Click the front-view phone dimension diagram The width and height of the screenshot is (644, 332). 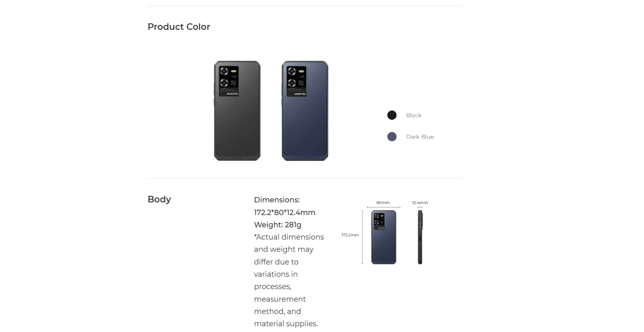[383, 237]
